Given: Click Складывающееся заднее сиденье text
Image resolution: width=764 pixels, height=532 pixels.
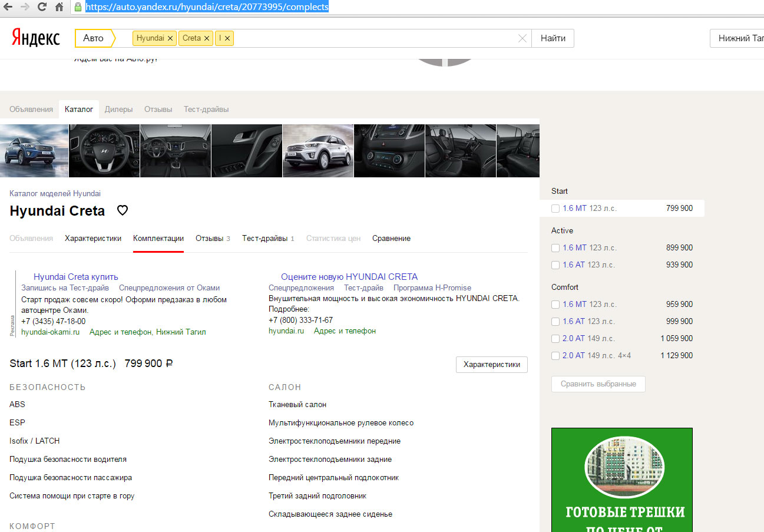Looking at the screenshot, I should tap(330, 514).
